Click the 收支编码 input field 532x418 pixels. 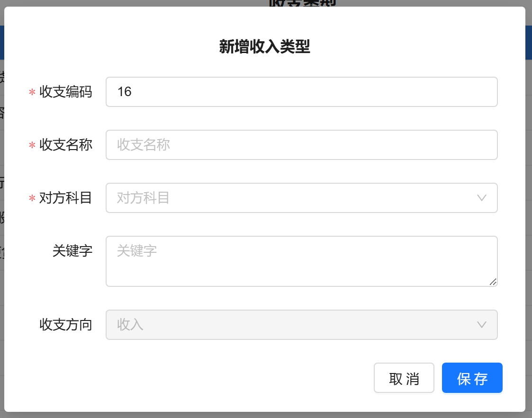coord(301,92)
